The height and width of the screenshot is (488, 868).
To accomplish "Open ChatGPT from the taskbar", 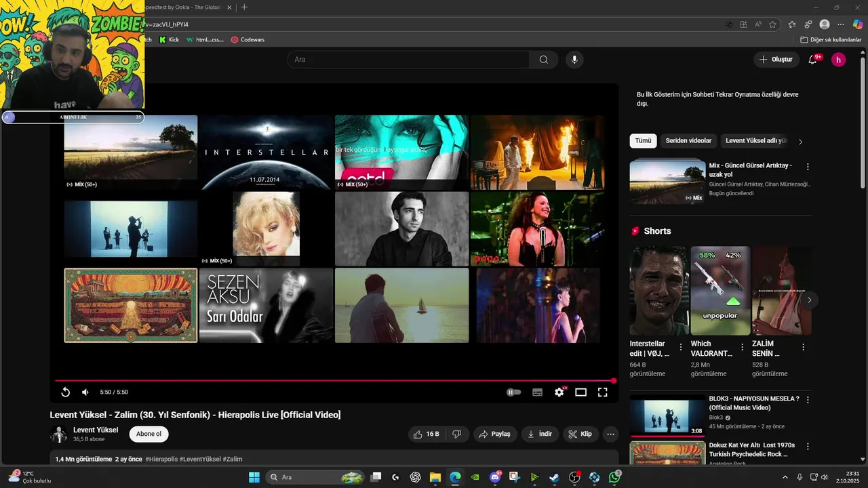I will 416,477.
